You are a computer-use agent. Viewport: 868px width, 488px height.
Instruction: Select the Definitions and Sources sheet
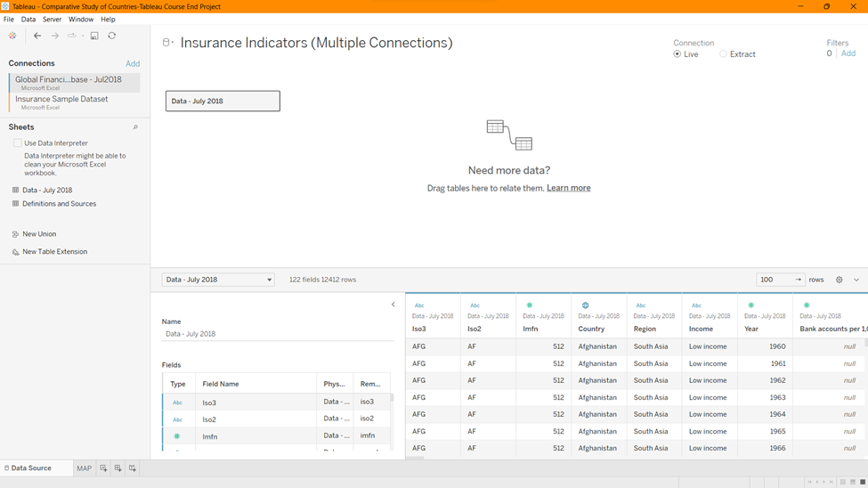coord(60,204)
